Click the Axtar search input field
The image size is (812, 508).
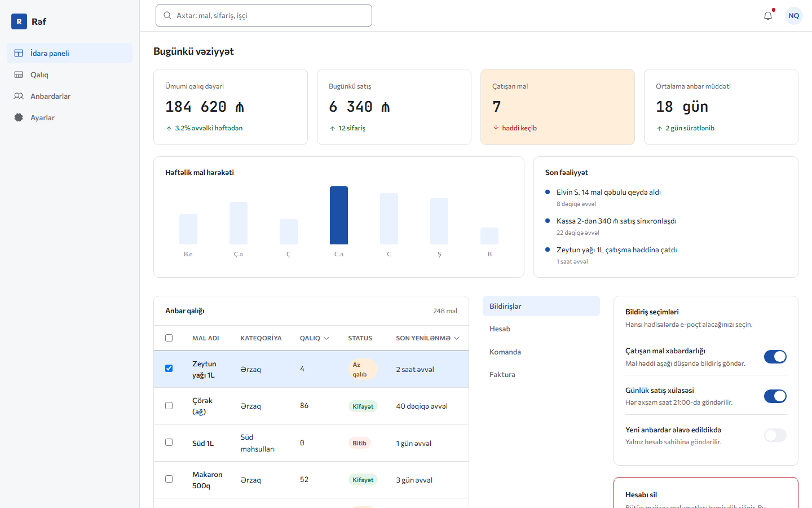[x=264, y=15]
